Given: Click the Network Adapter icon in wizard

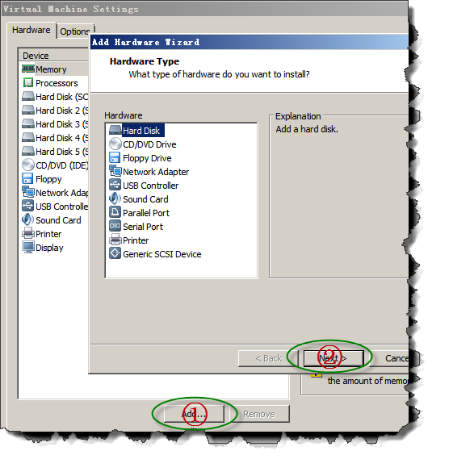Looking at the screenshot, I should 115,171.
